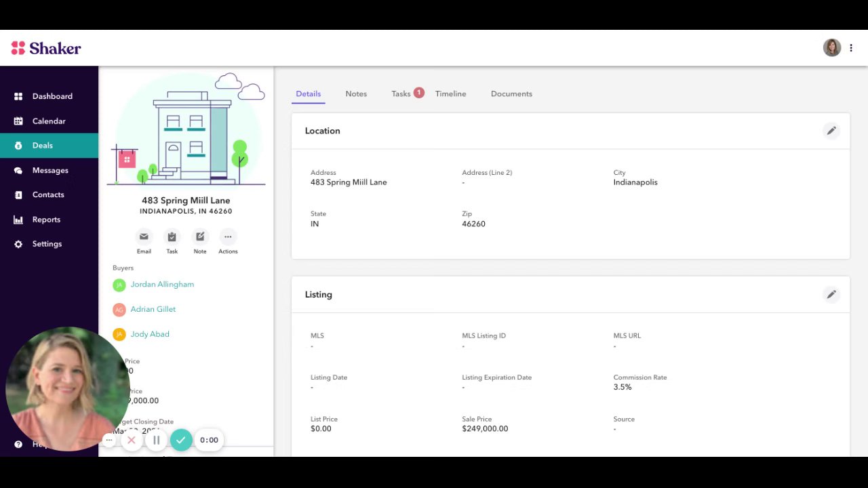The width and height of the screenshot is (868, 488).
Task: Edit the Listing section with pencil icon
Action: (x=831, y=294)
